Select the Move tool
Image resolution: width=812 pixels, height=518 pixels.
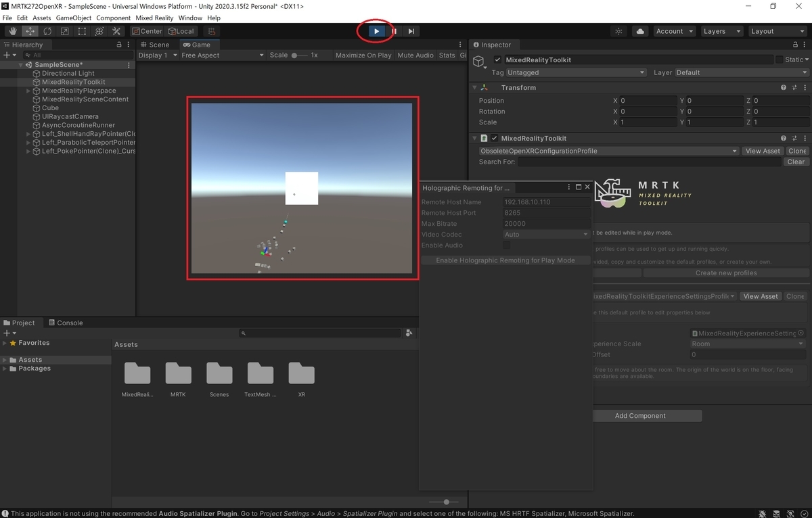coord(30,31)
